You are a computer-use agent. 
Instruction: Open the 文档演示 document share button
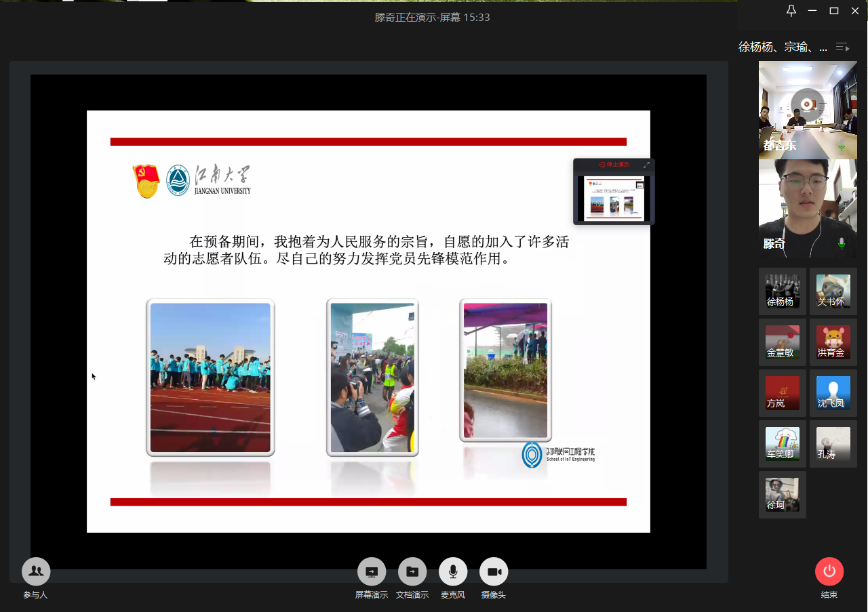point(412,571)
